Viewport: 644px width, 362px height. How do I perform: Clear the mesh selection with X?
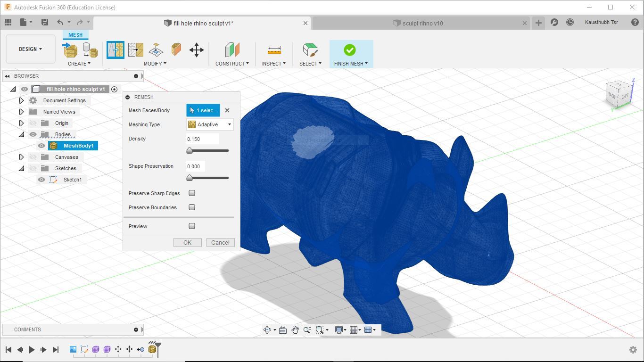227,110
